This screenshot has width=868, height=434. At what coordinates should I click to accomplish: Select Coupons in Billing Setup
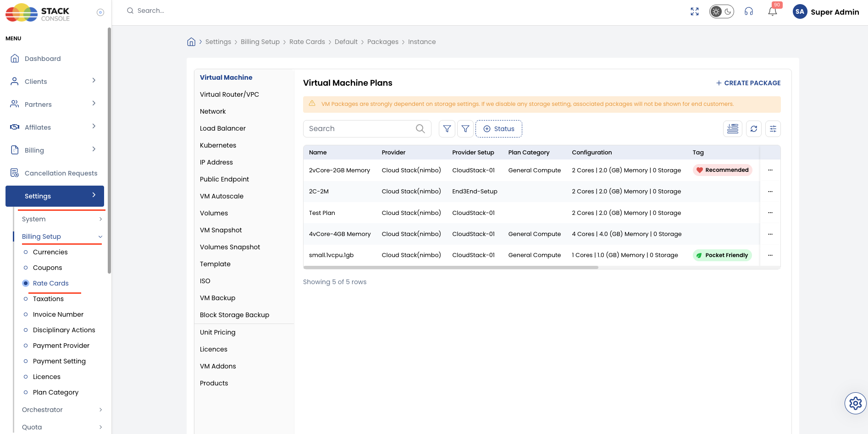[48, 268]
